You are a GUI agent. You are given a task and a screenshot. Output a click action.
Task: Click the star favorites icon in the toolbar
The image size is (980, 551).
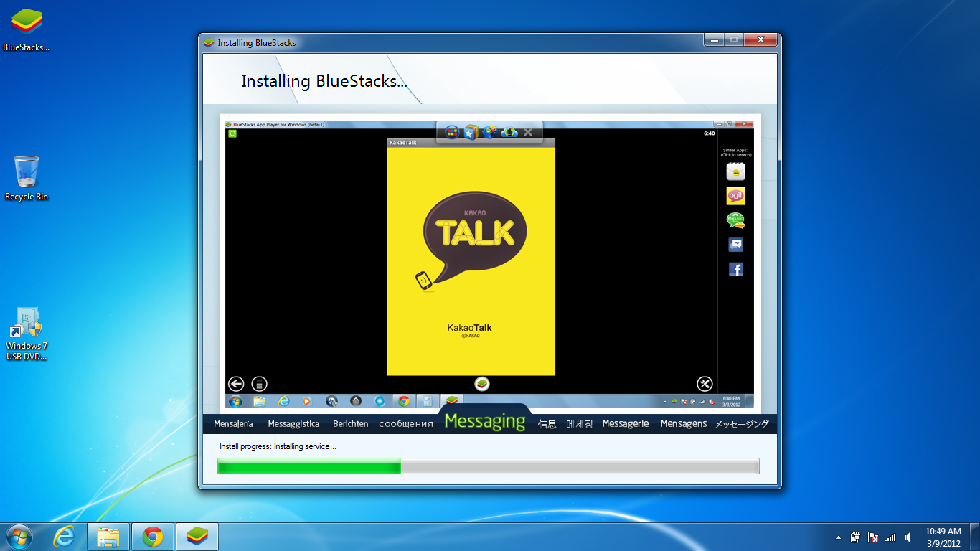click(x=471, y=132)
